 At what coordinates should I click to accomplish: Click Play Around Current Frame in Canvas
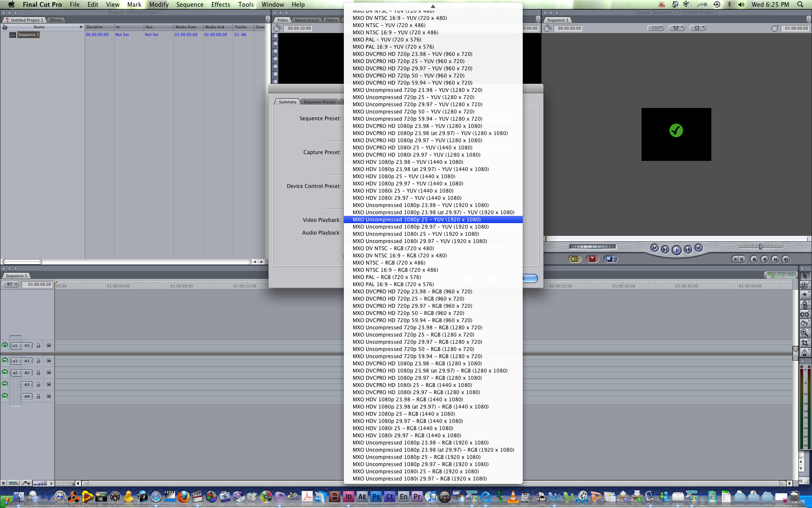[x=688, y=249]
